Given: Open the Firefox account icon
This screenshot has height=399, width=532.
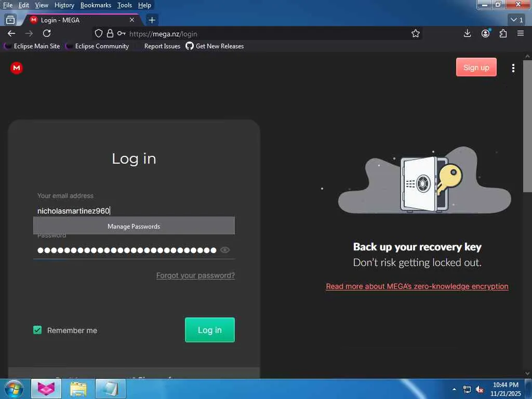Looking at the screenshot, I should [x=486, y=33].
